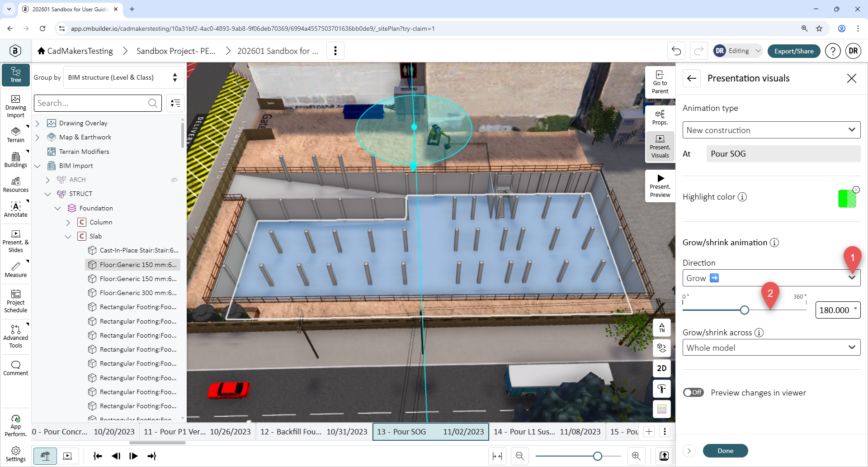Screen dimensions: 868x467
Task: Click Present. Preview play button
Action: [660, 186]
